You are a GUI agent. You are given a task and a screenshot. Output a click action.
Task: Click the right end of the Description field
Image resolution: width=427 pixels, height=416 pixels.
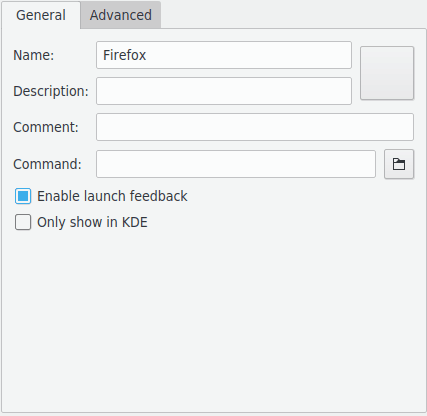[338, 91]
